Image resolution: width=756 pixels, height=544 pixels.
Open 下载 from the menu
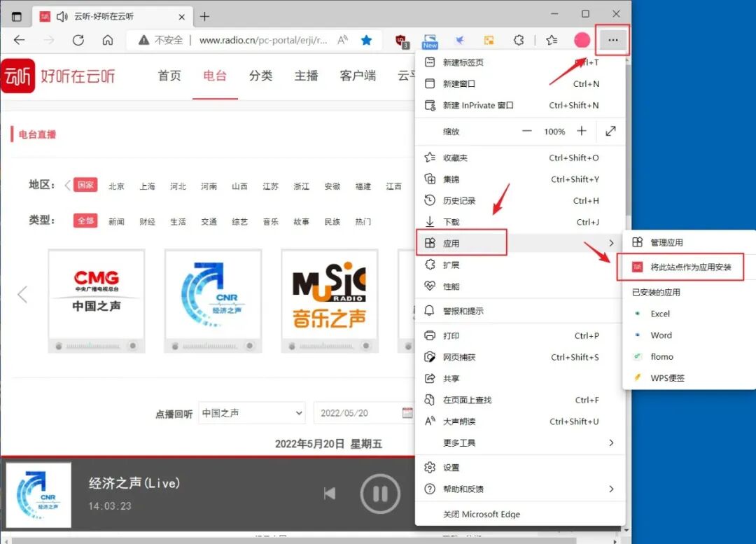519,222
